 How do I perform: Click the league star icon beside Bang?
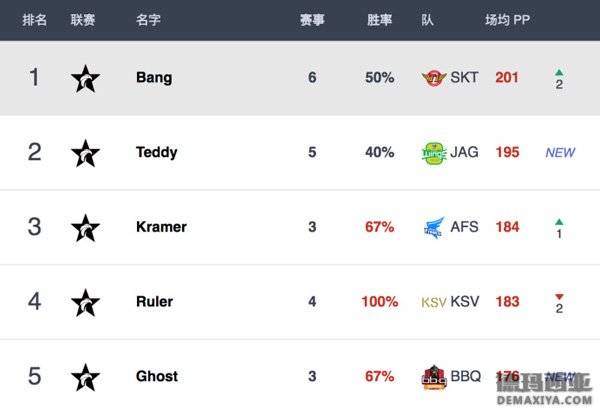point(85,78)
